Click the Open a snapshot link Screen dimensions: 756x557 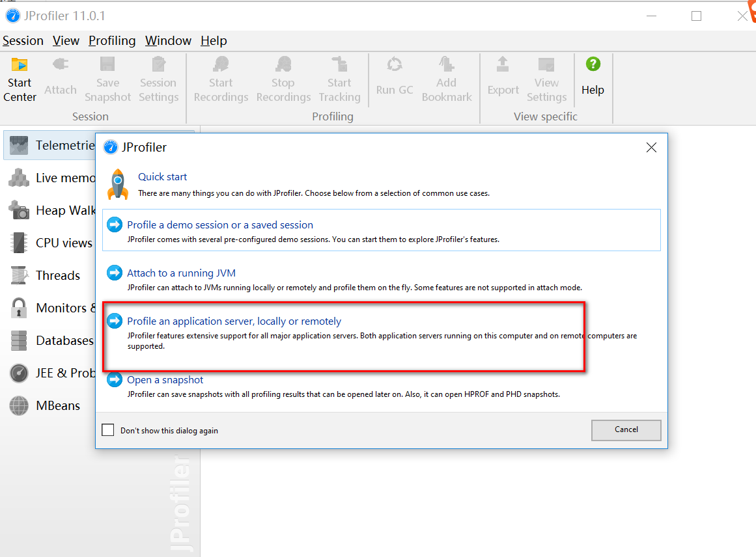coord(165,380)
